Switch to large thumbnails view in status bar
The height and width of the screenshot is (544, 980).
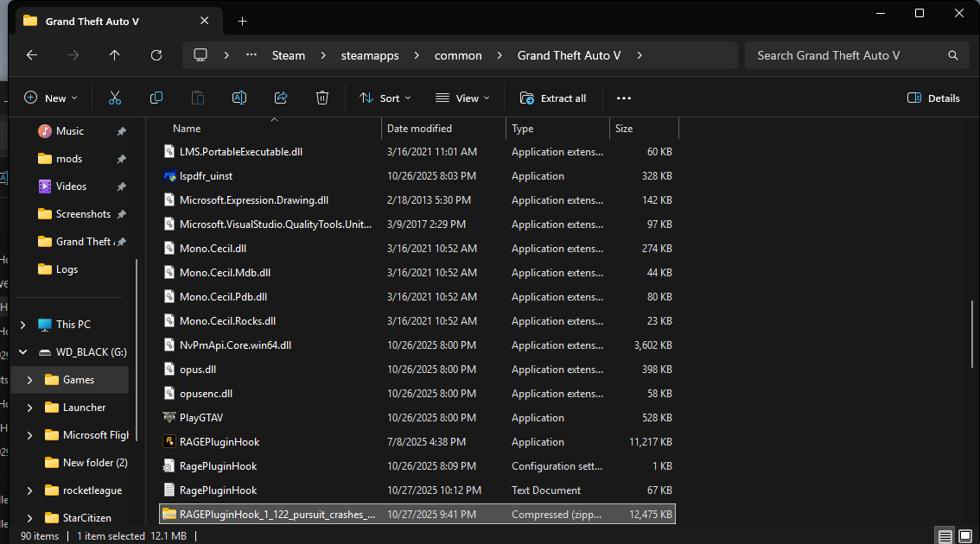pos(965,536)
